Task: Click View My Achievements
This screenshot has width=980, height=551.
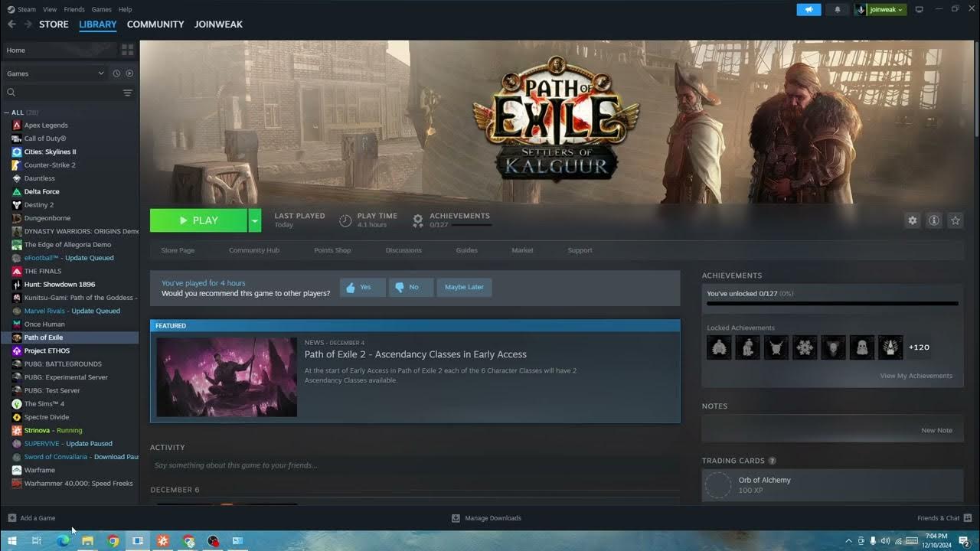Action: click(916, 376)
